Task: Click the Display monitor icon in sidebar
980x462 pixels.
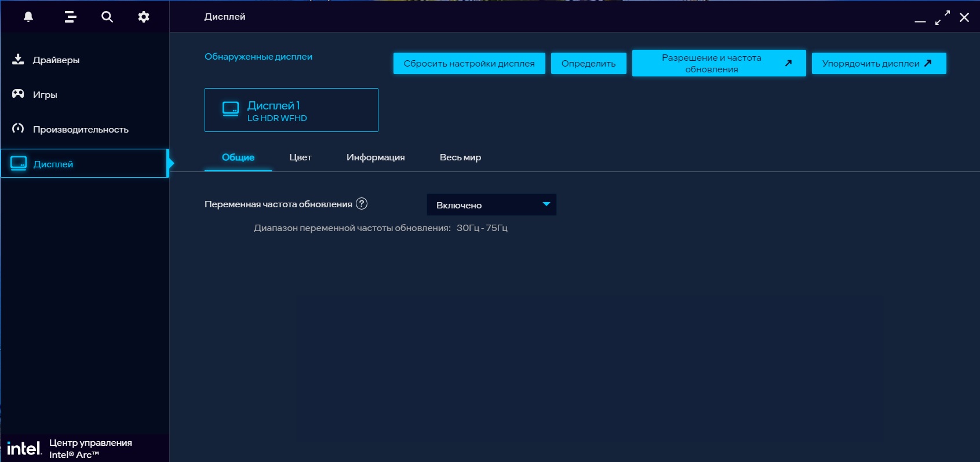Action: pos(19,163)
